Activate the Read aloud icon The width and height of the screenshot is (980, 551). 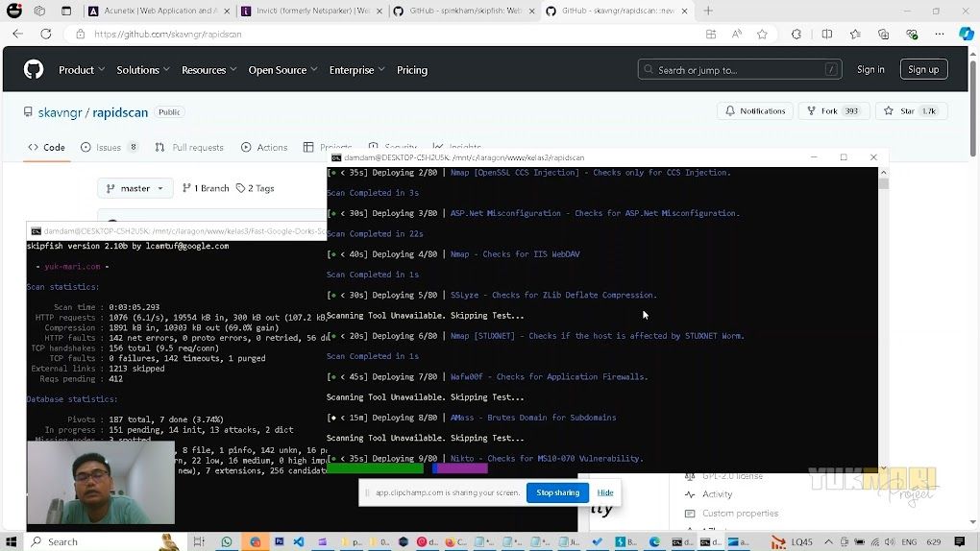click(737, 35)
